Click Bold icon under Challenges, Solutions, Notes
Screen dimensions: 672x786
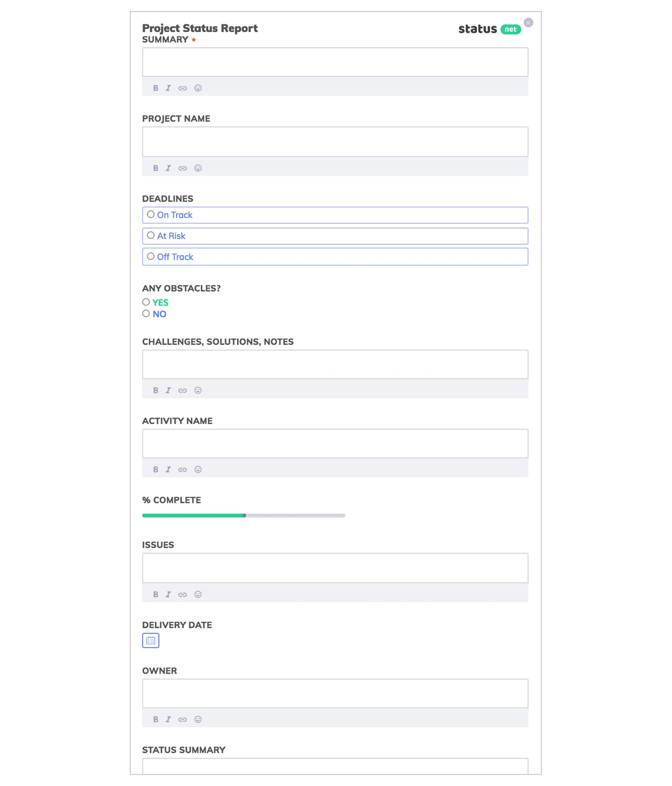(156, 390)
